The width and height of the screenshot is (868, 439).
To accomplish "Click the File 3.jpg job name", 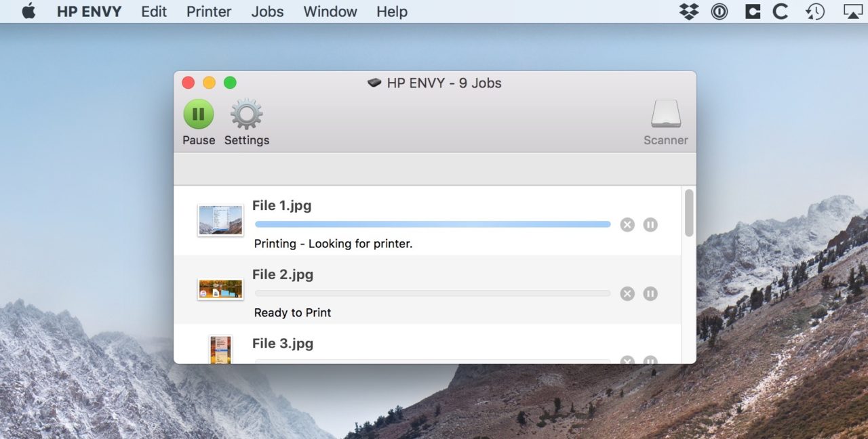I will (x=283, y=343).
